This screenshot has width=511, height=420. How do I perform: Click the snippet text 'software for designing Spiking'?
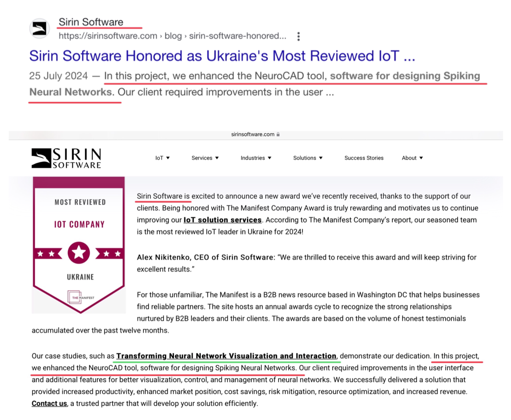click(405, 76)
